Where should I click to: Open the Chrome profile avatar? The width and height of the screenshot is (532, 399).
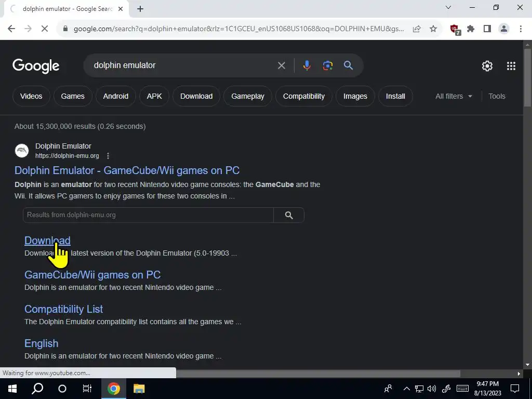[504, 29]
